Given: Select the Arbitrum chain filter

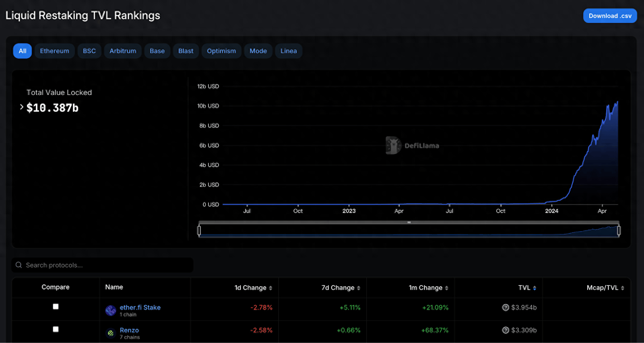Looking at the screenshot, I should [x=123, y=51].
